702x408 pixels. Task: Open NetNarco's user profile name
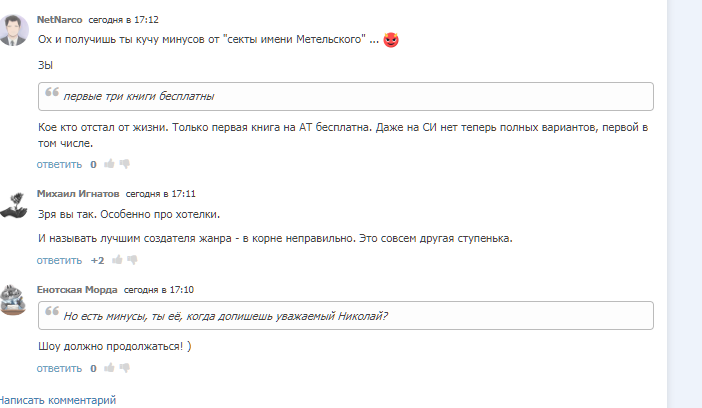[59, 19]
